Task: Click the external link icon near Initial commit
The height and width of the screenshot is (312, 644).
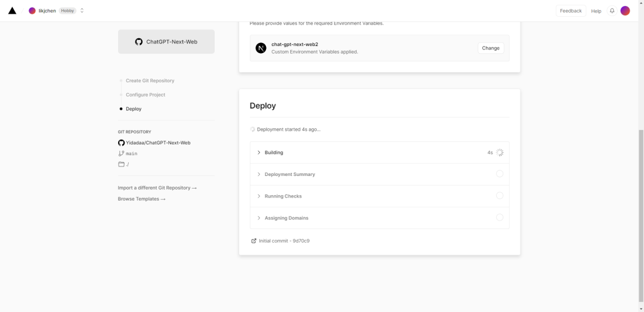Action: coord(254,241)
